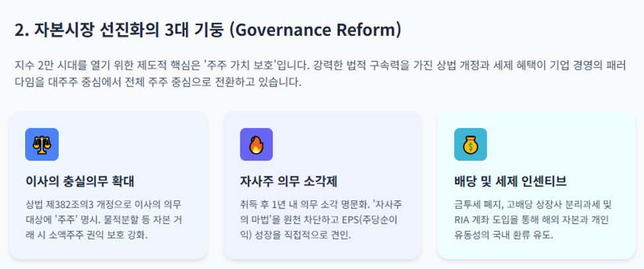
Task: Select the '자사주 의무 소각제' card title
Action: coord(289,182)
